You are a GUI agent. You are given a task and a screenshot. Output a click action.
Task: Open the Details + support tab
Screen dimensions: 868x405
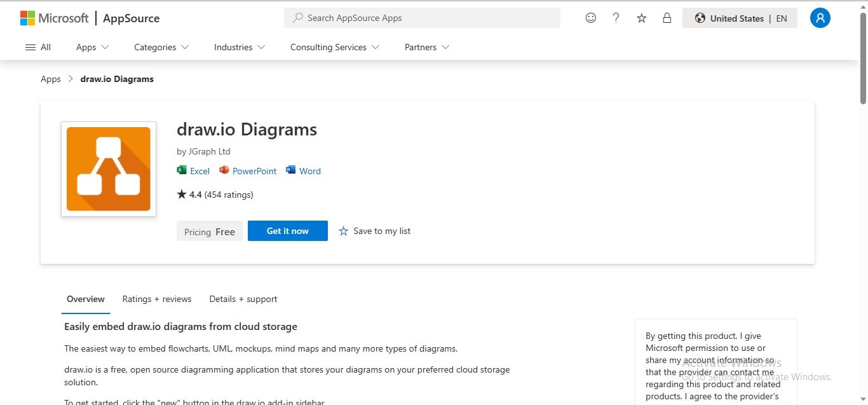coord(243,299)
